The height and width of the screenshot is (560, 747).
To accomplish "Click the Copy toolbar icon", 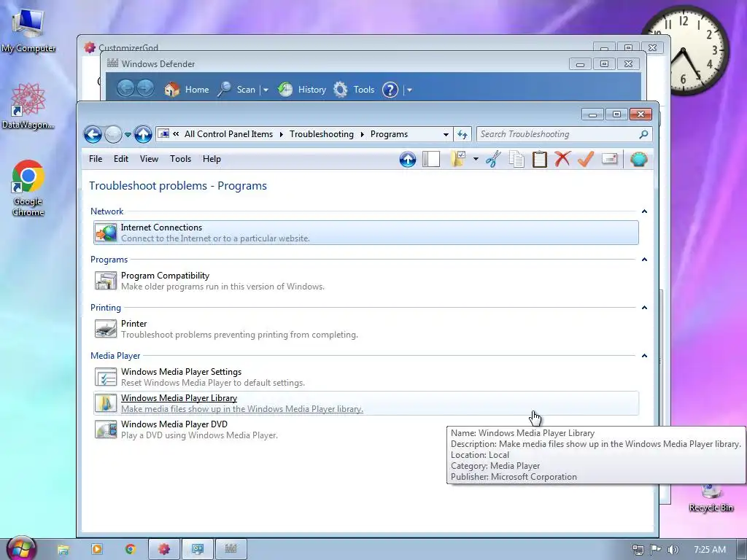I will click(x=516, y=159).
